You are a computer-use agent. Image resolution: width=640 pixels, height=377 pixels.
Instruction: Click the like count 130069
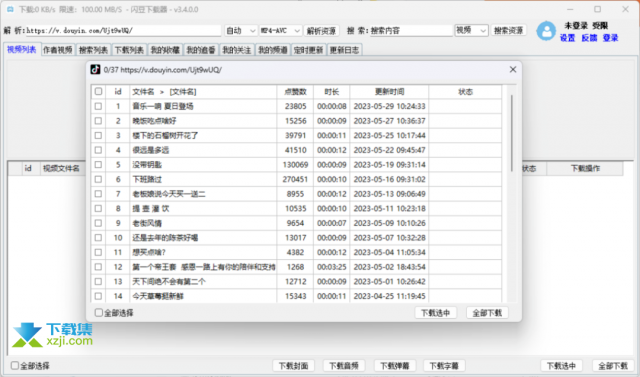pyautogui.click(x=295, y=164)
